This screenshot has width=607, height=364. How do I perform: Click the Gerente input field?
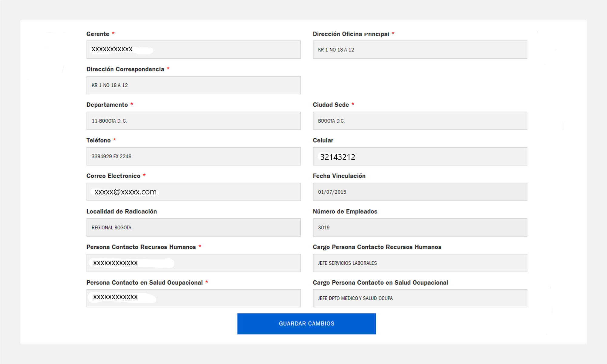tap(194, 49)
